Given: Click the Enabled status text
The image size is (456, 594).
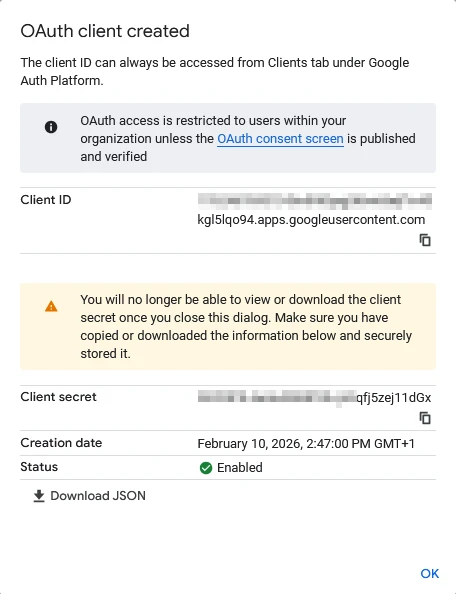Looking at the screenshot, I should (x=240, y=468).
